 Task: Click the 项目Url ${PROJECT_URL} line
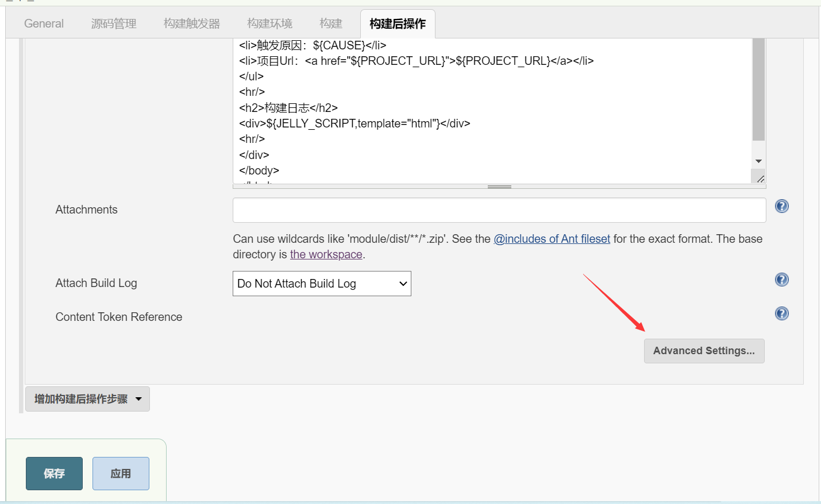click(416, 61)
